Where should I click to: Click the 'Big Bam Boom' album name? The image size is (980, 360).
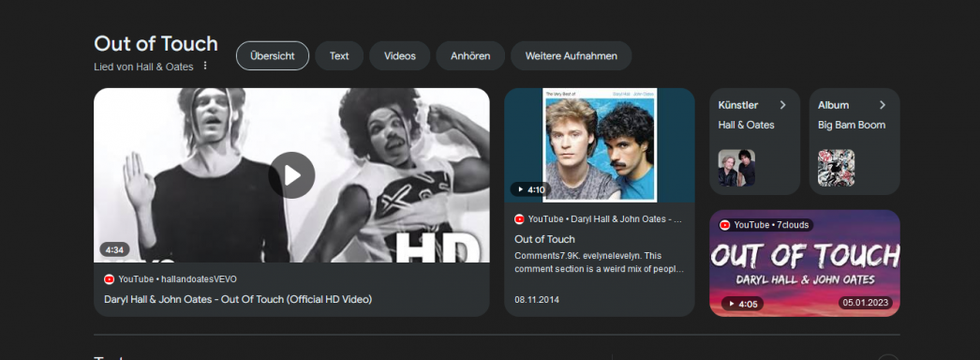pyautogui.click(x=852, y=125)
